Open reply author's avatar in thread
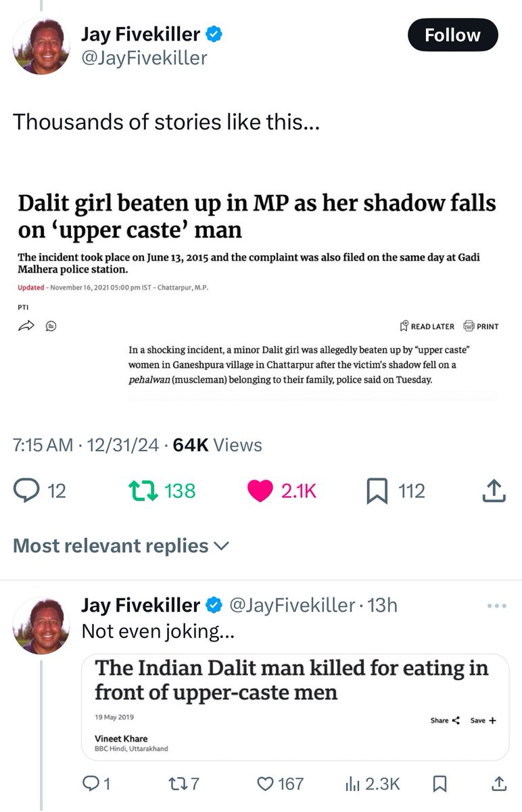This screenshot has width=522, height=812. click(x=42, y=626)
